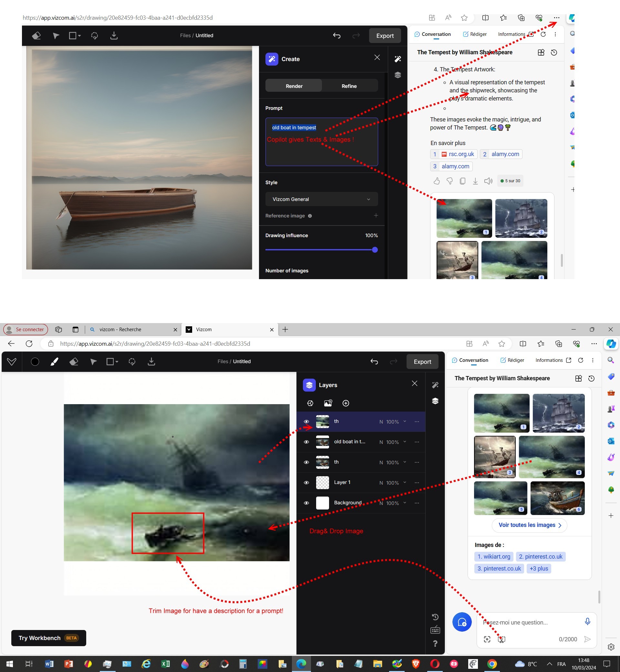
Task: Expand blend mode dropdown of Layer 1
Action: 405,482
